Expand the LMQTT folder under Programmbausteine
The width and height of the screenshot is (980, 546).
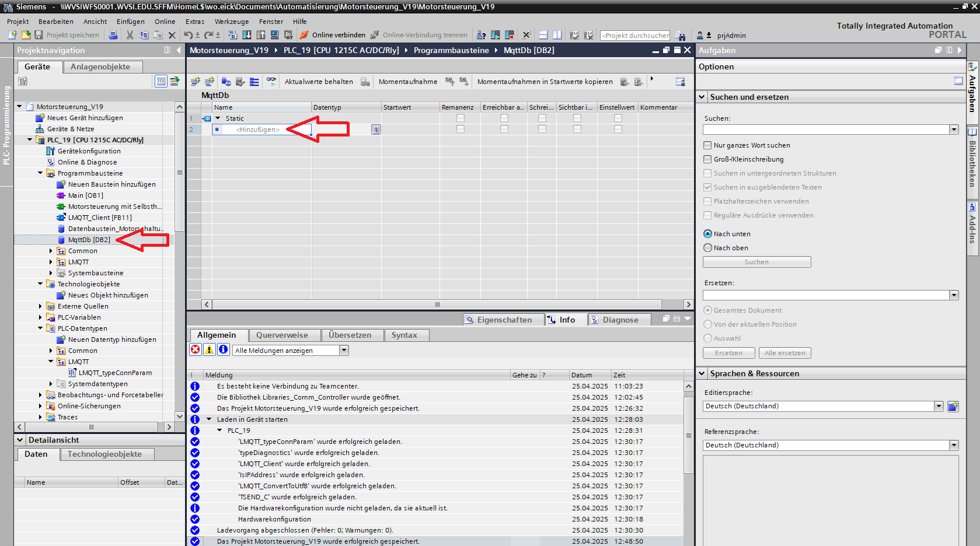tap(51, 262)
